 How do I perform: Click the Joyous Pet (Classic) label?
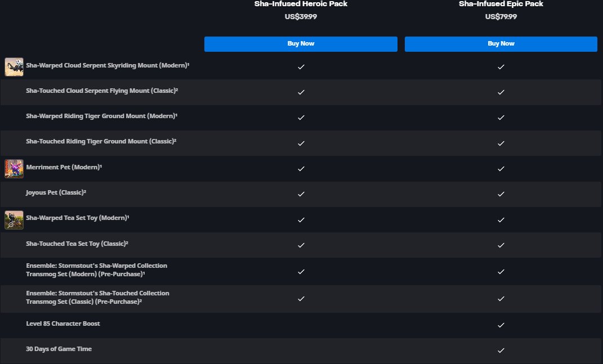[56, 192]
